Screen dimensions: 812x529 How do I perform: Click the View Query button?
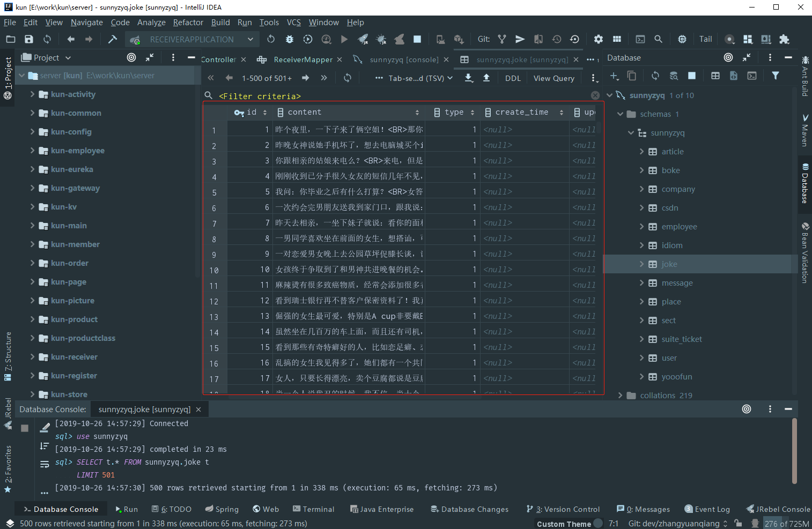[554, 78]
